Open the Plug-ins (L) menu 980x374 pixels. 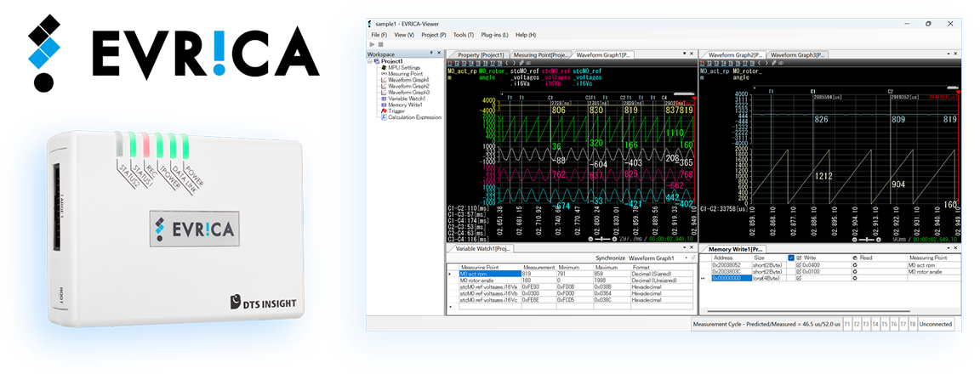pos(494,35)
